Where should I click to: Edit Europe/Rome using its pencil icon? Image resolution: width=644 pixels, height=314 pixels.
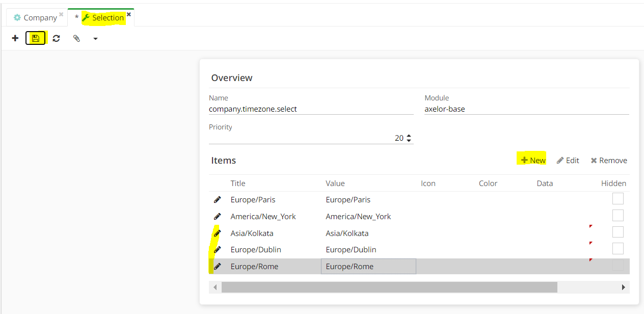(218, 266)
